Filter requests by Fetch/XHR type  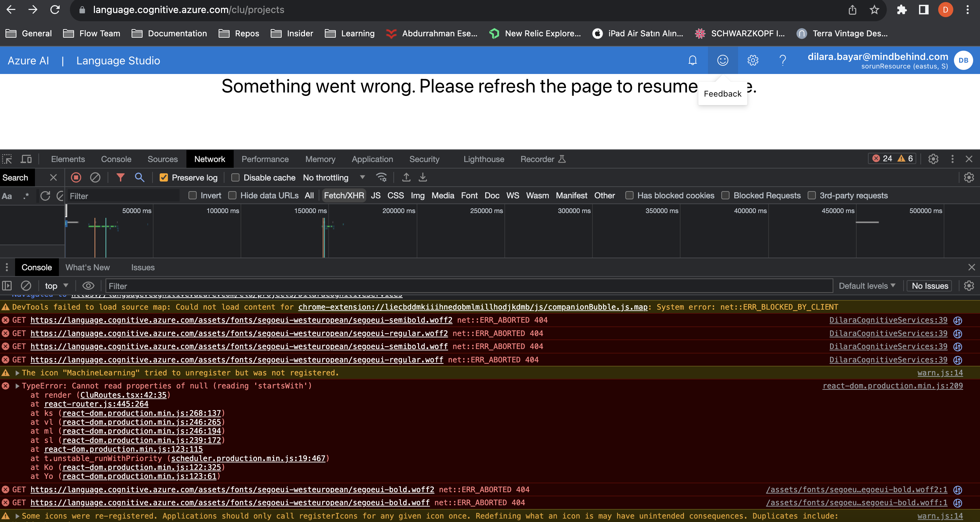344,196
